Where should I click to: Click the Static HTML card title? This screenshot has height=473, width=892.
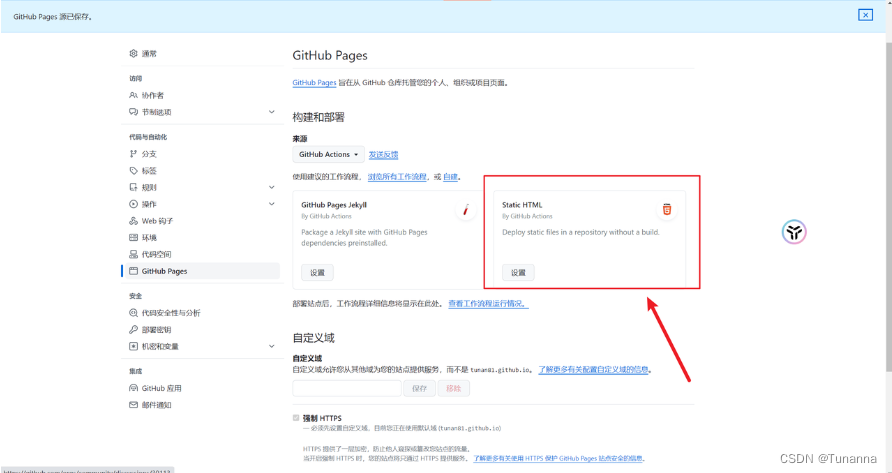tap(522, 205)
